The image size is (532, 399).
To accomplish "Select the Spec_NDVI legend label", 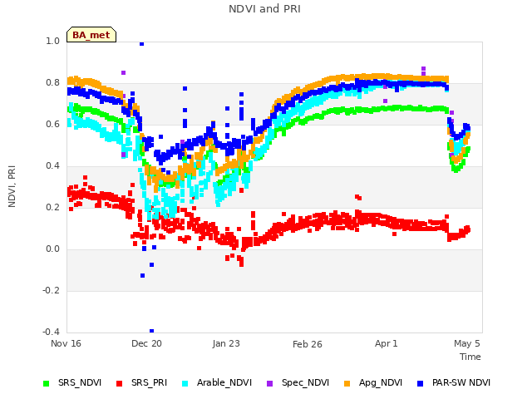I will tap(305, 382).
